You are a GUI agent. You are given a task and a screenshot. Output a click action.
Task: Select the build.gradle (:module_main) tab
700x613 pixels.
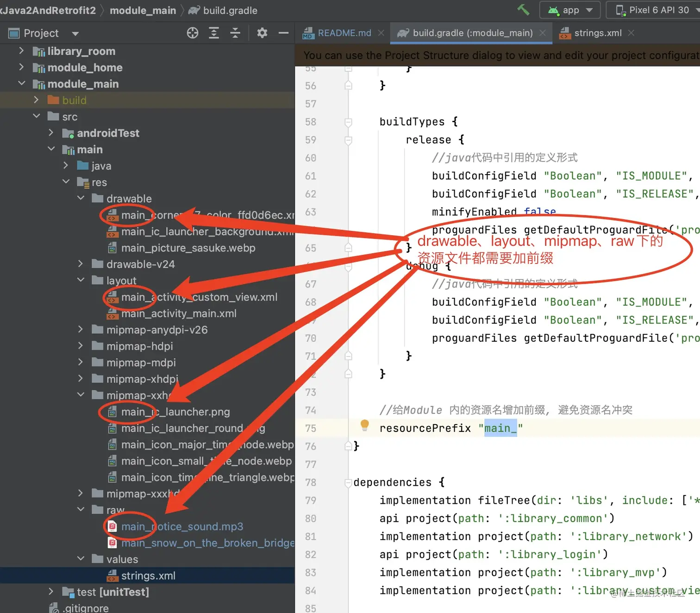click(472, 33)
